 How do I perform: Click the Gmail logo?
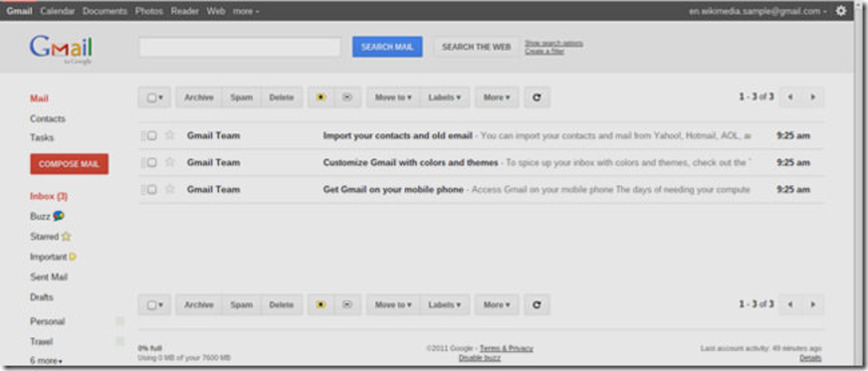tap(61, 49)
